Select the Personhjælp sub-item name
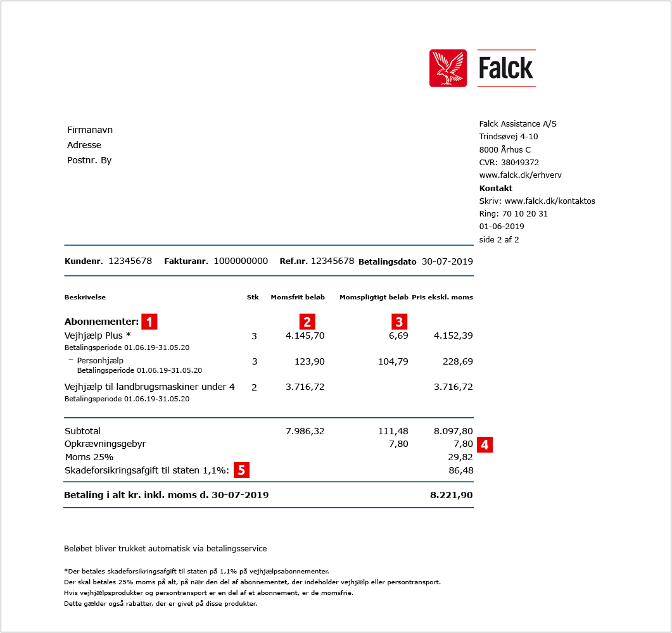Viewport: 672px width, 633px height. (100, 361)
